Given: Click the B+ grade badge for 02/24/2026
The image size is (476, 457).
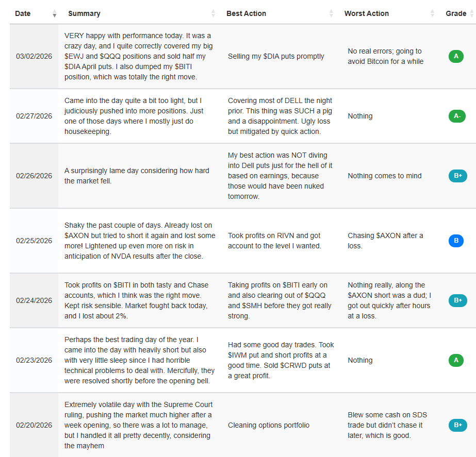Looking at the screenshot, I should [457, 300].
